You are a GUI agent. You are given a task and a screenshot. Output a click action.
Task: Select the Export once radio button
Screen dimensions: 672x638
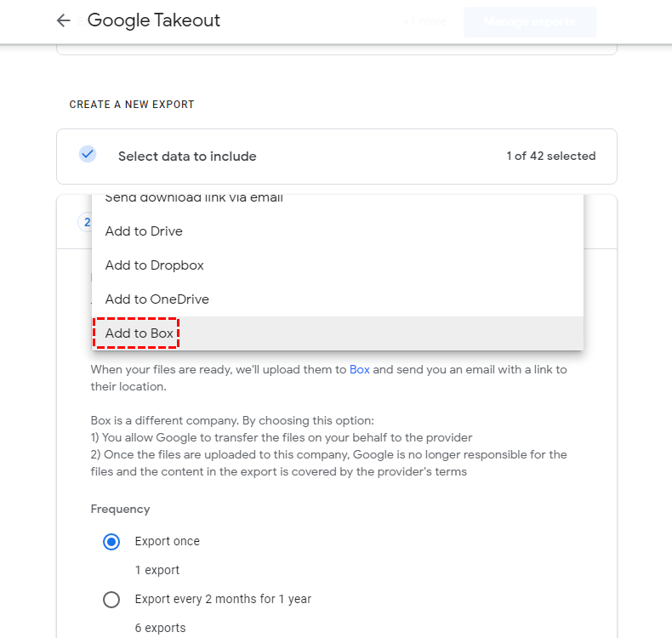(111, 542)
